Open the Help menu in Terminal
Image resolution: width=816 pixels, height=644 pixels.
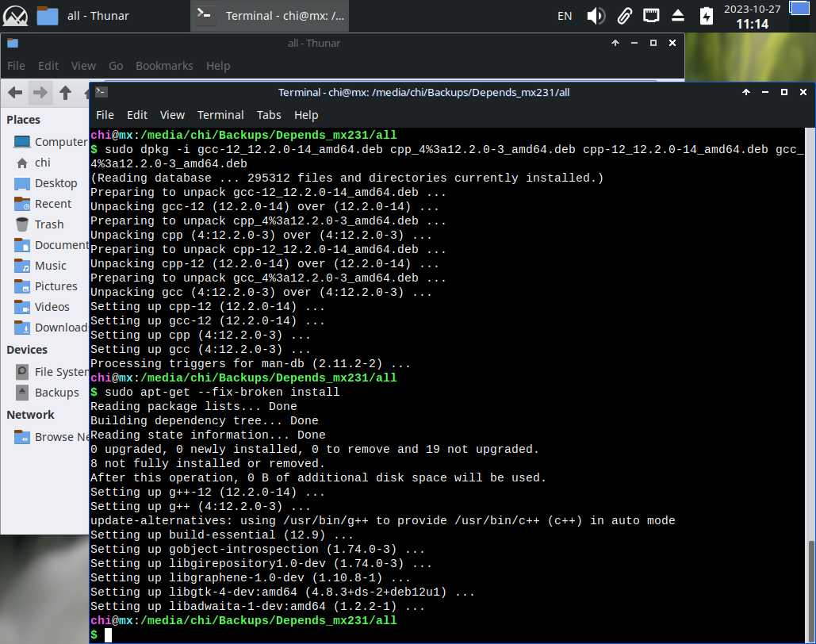[x=306, y=115]
